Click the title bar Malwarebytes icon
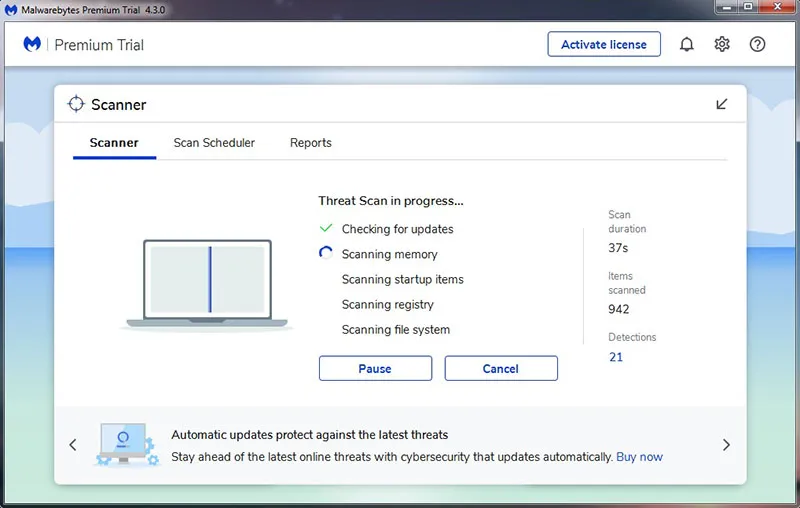The height and width of the screenshot is (508, 800). [11, 10]
